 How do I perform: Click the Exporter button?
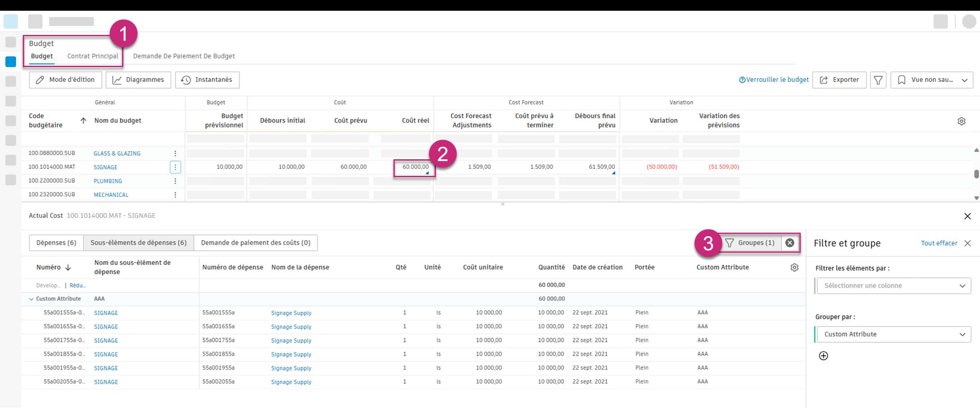(839, 80)
